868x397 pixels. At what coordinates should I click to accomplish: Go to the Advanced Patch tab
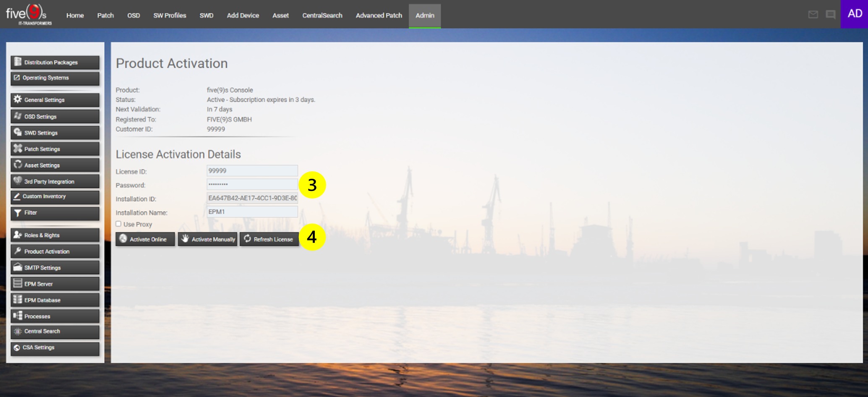click(379, 15)
